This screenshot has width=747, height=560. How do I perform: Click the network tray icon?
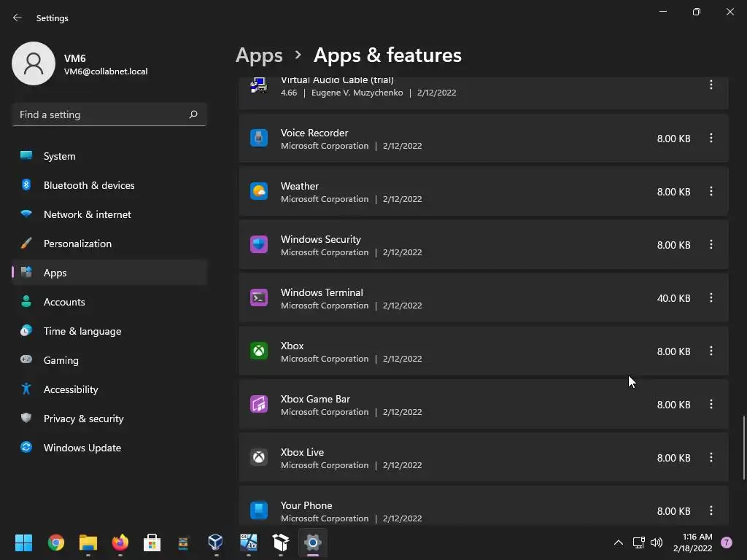638,542
